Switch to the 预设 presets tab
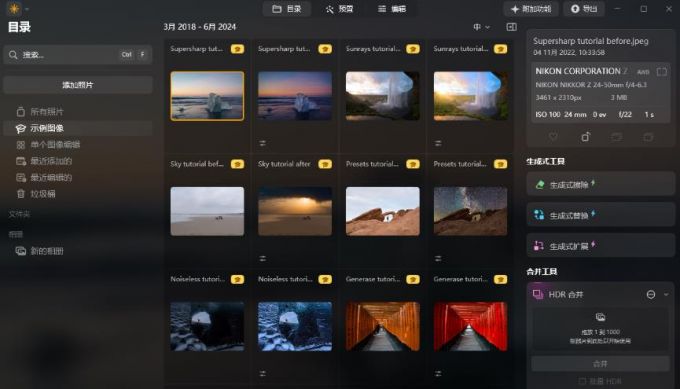The height and width of the screenshot is (389, 680). click(x=339, y=9)
